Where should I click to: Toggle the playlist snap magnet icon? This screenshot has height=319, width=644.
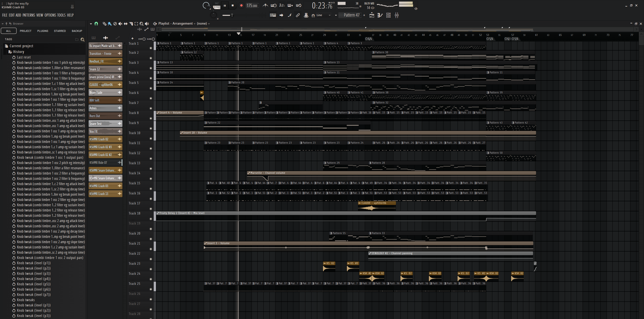[96, 24]
